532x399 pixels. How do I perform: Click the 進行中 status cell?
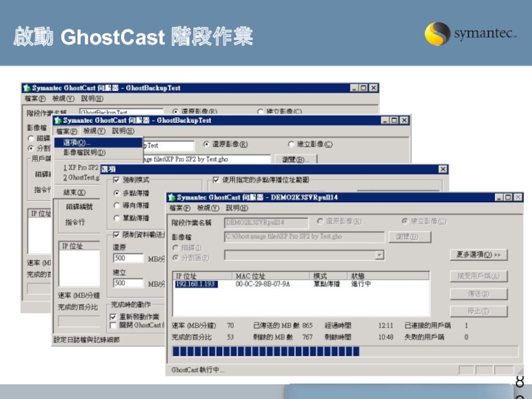(361, 284)
